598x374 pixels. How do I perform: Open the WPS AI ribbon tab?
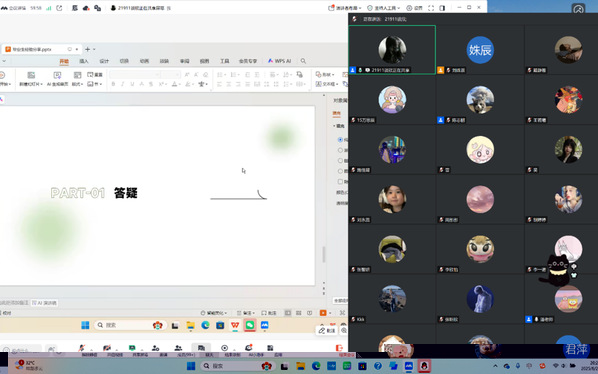[280, 61]
